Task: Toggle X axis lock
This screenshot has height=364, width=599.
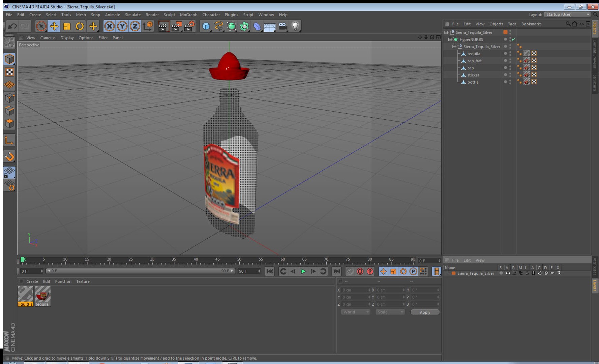Action: tap(109, 26)
